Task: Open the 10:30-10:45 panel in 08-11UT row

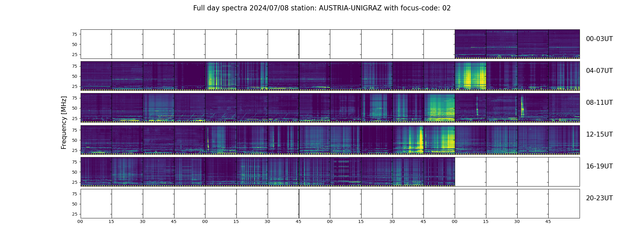Action: pyautogui.click(x=408, y=108)
